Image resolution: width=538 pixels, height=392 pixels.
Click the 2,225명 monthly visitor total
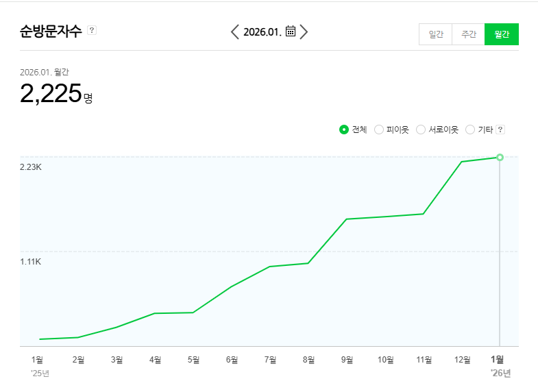point(56,95)
